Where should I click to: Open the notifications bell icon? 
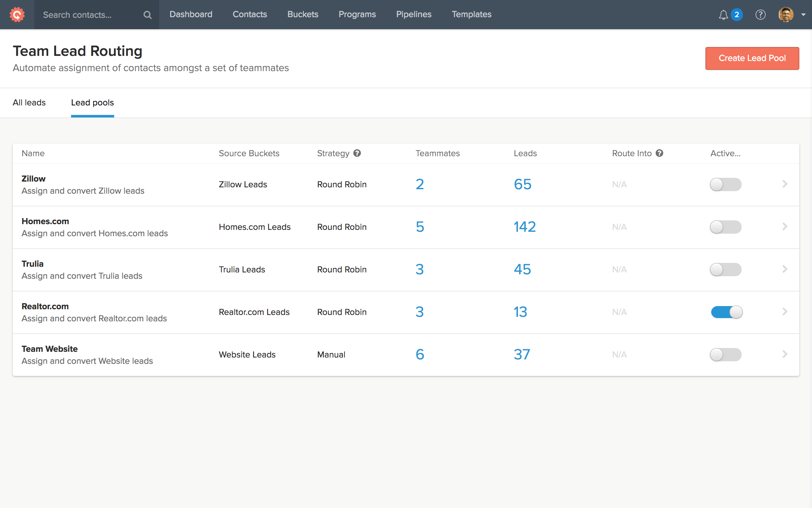click(723, 15)
